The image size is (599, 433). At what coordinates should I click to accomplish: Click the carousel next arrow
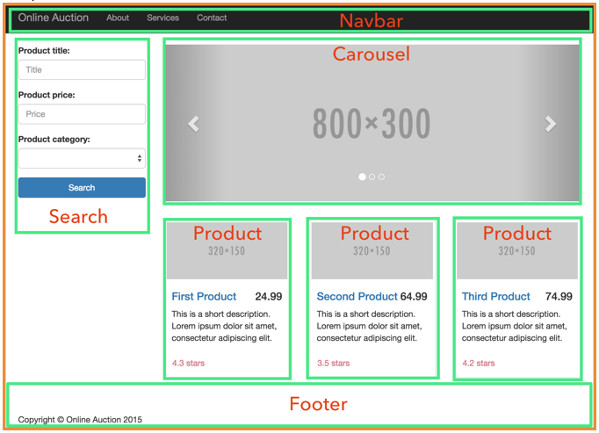point(550,123)
